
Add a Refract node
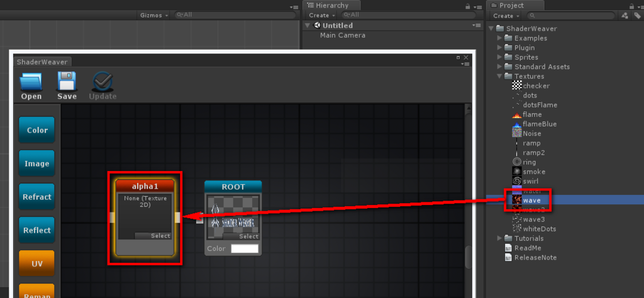coord(37,197)
